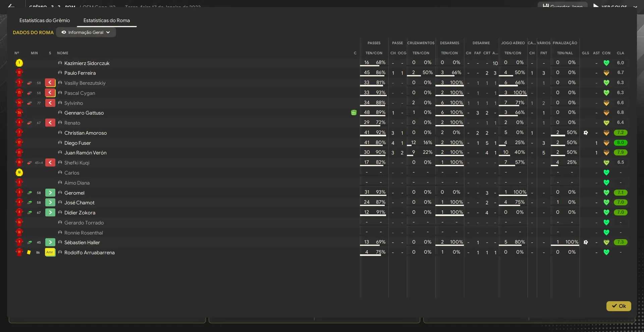Switch to Estatísticas do Grêmio tab
This screenshot has width=644, height=332.
pos(45,20)
